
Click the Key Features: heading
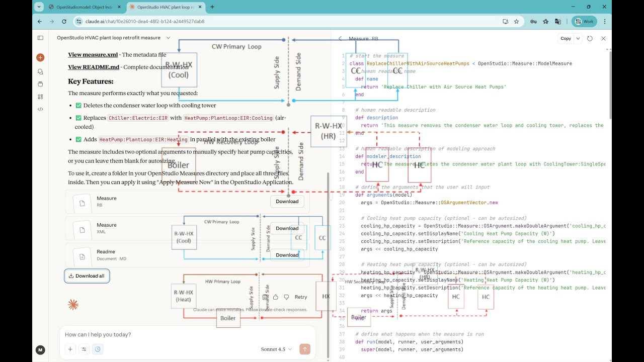pos(91,81)
